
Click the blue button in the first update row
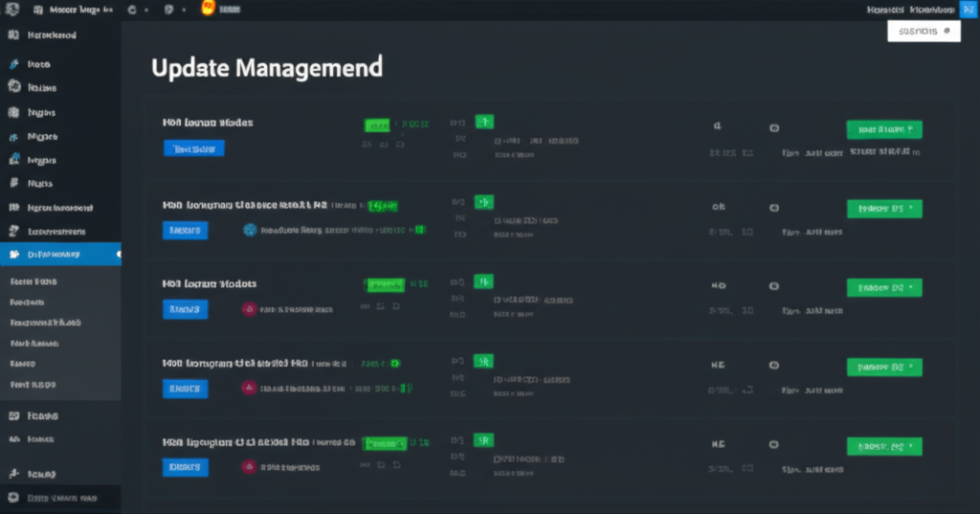(x=194, y=148)
